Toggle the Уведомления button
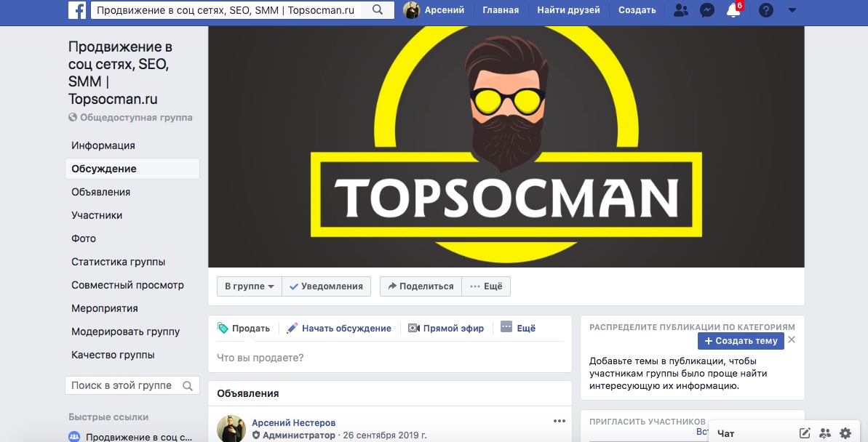This screenshot has width=868, height=442. pyautogui.click(x=327, y=286)
